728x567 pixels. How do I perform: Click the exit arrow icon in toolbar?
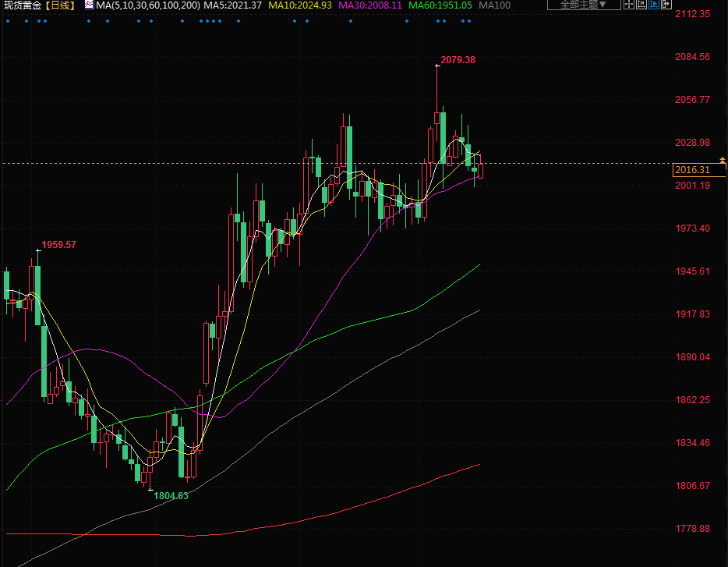pos(666,5)
